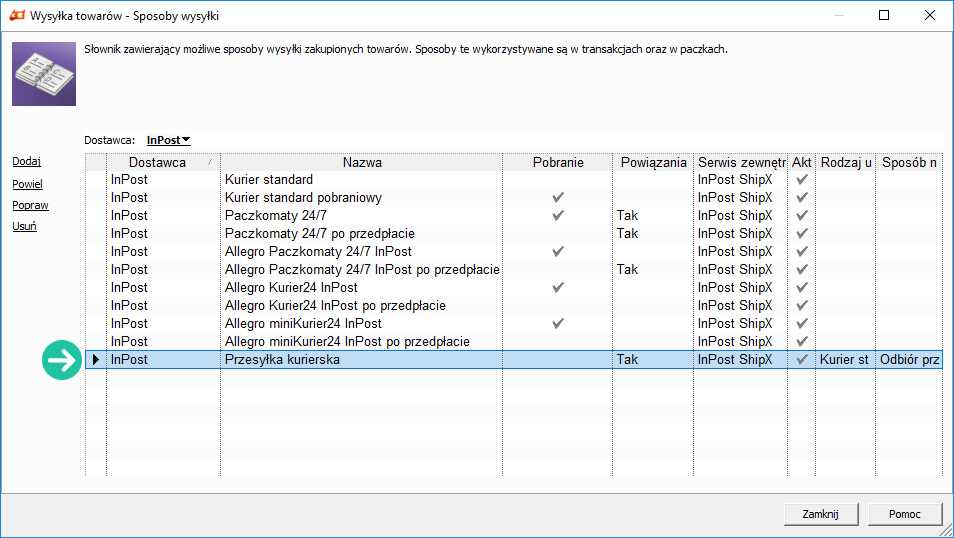The height and width of the screenshot is (538, 954).
Task: Maximize the Wysyłka towarów window
Action: 884,15
